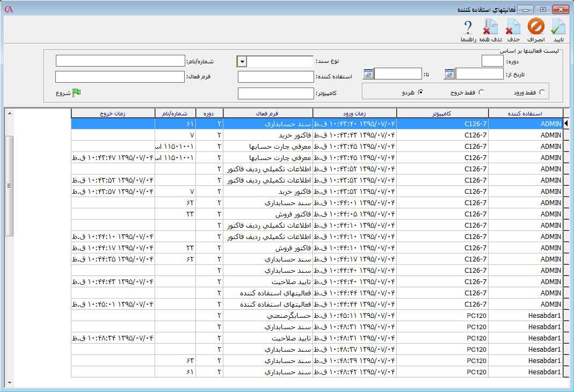The width and height of the screenshot is (574, 392).
Task: Click the زمان ورود column header
Action: pos(354,113)
